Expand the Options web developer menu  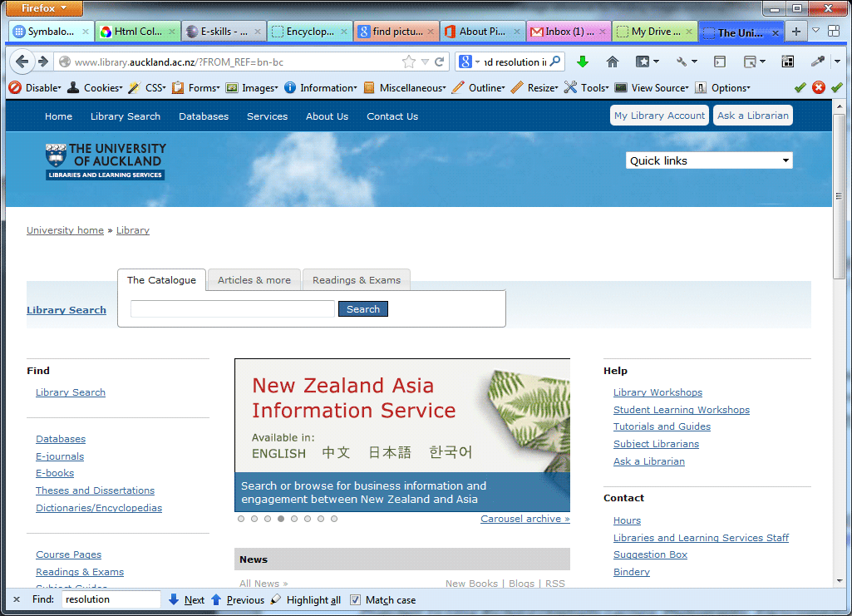point(722,87)
